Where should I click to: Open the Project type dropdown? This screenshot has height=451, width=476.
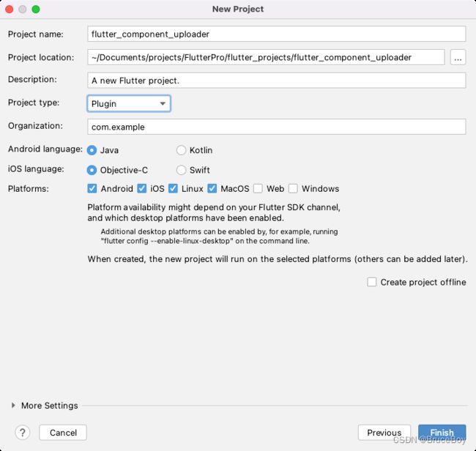click(x=129, y=104)
